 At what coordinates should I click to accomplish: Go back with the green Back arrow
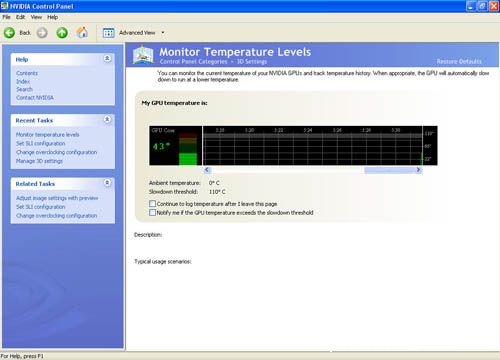9,33
